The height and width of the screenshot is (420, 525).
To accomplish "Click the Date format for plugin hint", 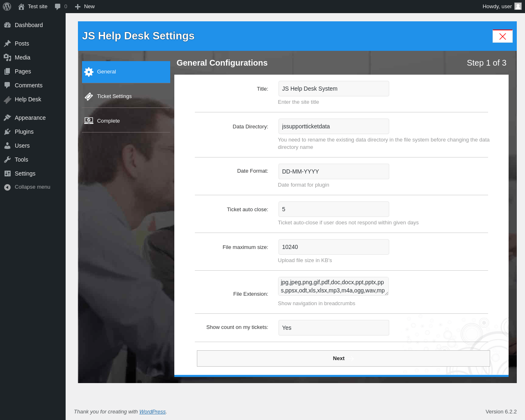I will tap(304, 185).
